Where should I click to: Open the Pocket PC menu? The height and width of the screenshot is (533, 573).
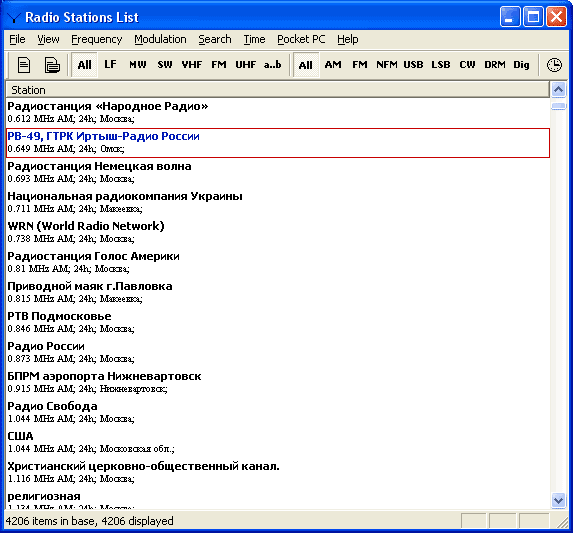pyautogui.click(x=301, y=39)
